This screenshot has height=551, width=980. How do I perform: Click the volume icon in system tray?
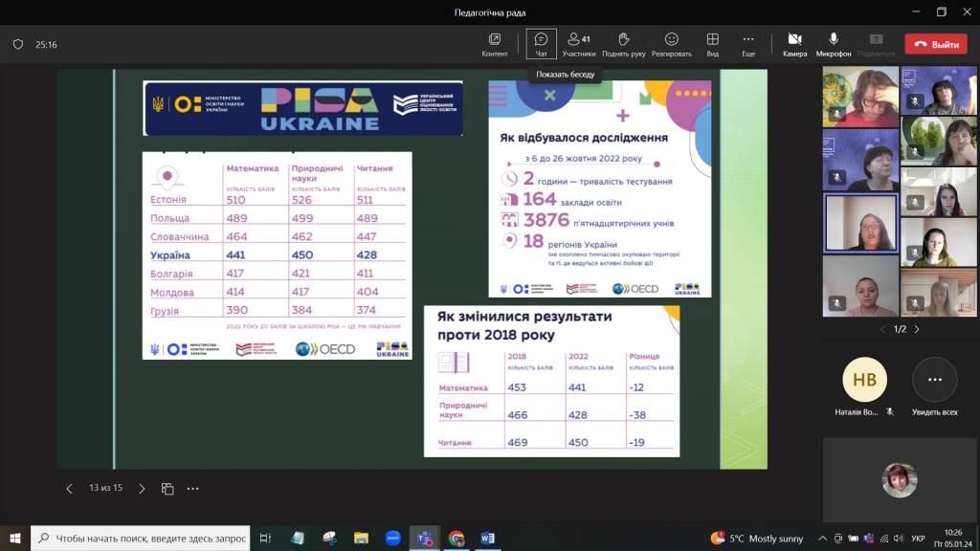point(899,538)
